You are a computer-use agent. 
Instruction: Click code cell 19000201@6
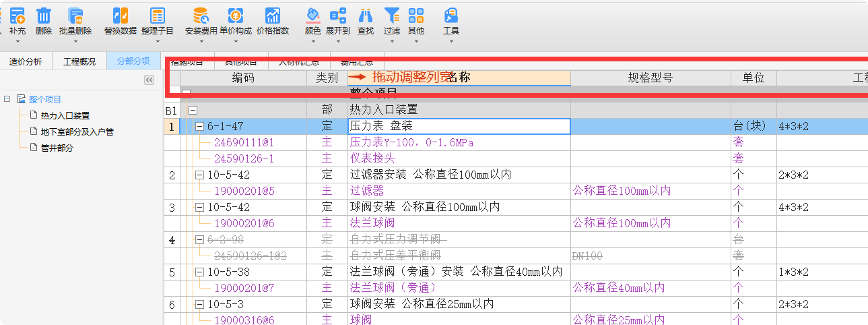coord(244,223)
